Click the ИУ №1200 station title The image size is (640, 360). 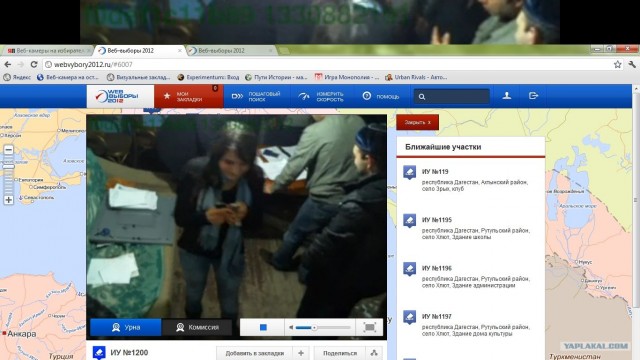pos(129,353)
